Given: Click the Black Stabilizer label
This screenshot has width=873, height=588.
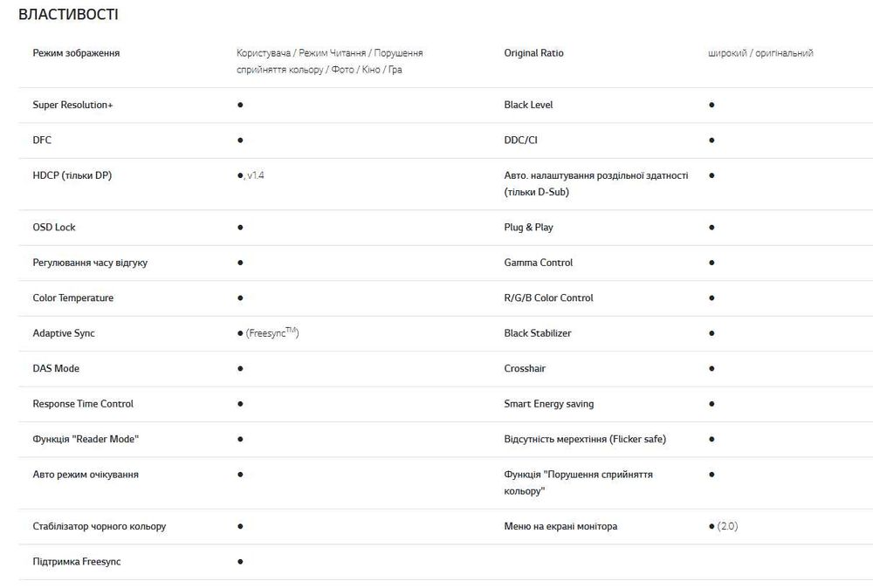Looking at the screenshot, I should [x=538, y=333].
